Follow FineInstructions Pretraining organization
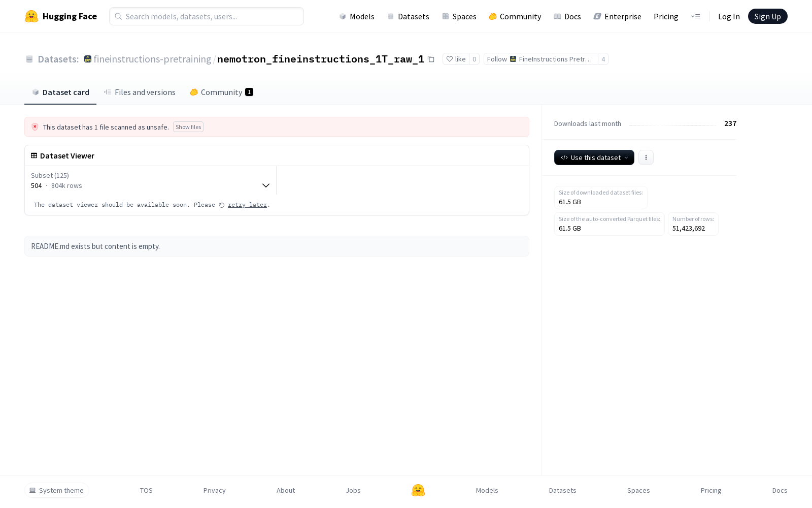This screenshot has height=508, width=812. 540,59
